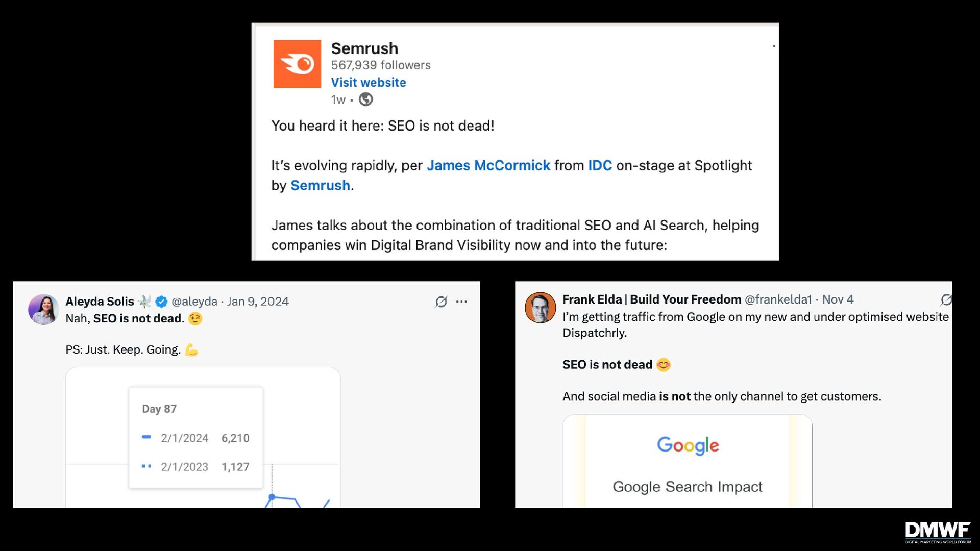Click the Grok icon on Frank Elda's tweet

(x=946, y=300)
